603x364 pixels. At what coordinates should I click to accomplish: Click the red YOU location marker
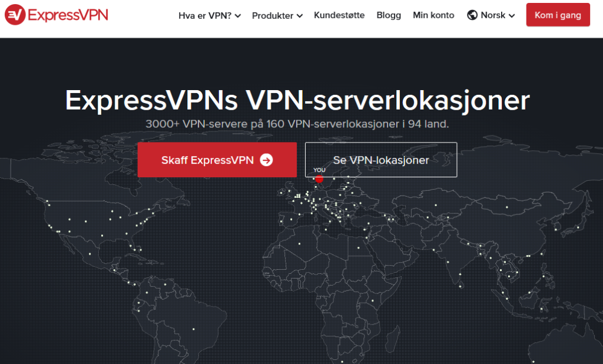click(319, 178)
